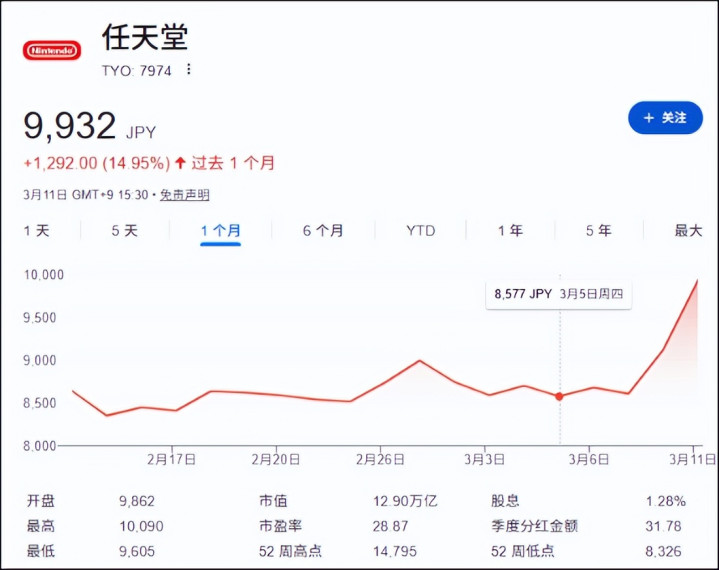The height and width of the screenshot is (570, 719).
Task: Click the plus 关注 follow button
Action: (665, 118)
